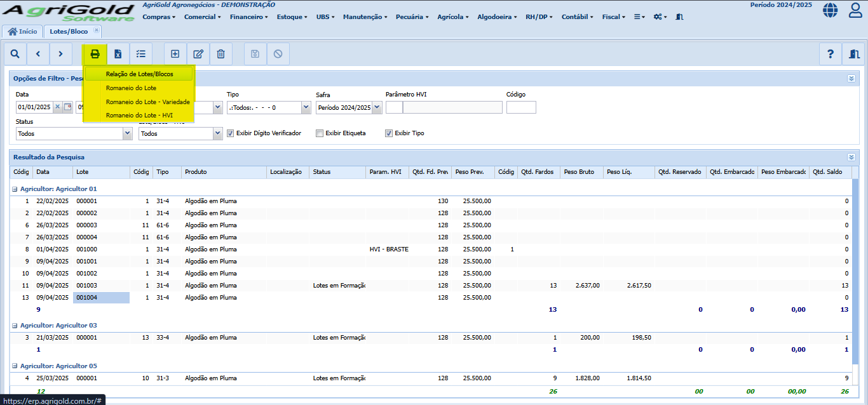Open the hamburger list menu icon
This screenshot has height=405, width=868.
639,17
